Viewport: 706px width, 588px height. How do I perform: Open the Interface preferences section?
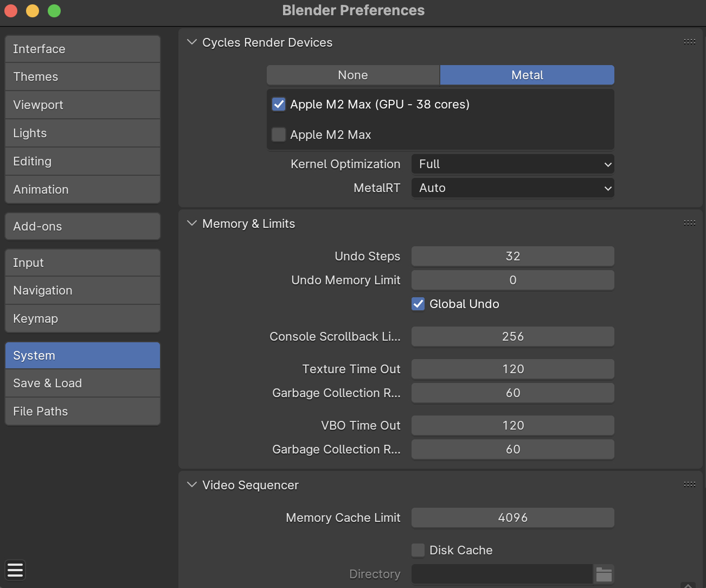(82, 49)
